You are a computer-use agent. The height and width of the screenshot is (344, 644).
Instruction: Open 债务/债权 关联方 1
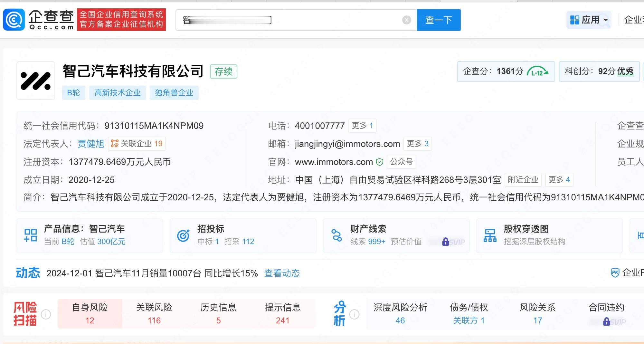(469, 314)
